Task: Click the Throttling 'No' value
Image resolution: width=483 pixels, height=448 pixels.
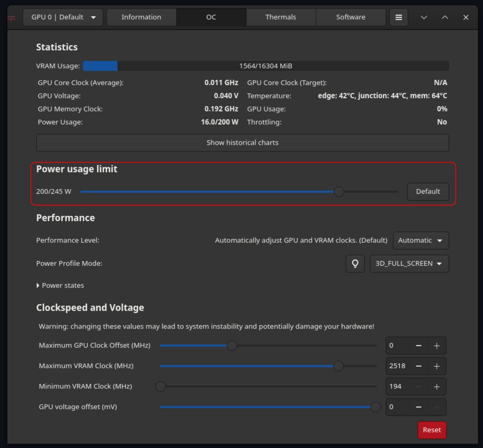Action: pos(442,122)
